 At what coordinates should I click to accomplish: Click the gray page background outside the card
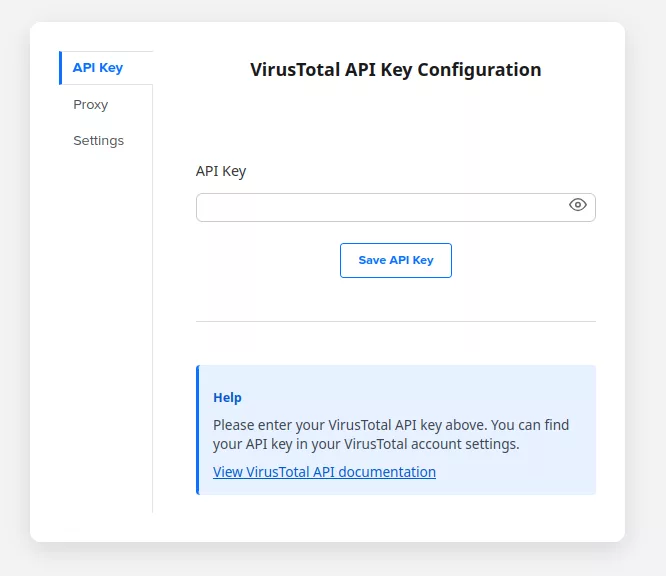pos(645,300)
